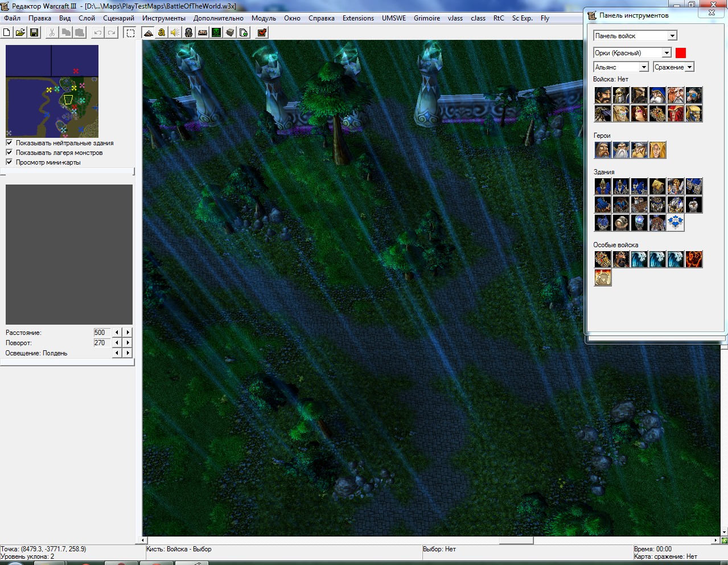Activate the selection brush tool

pos(130,32)
